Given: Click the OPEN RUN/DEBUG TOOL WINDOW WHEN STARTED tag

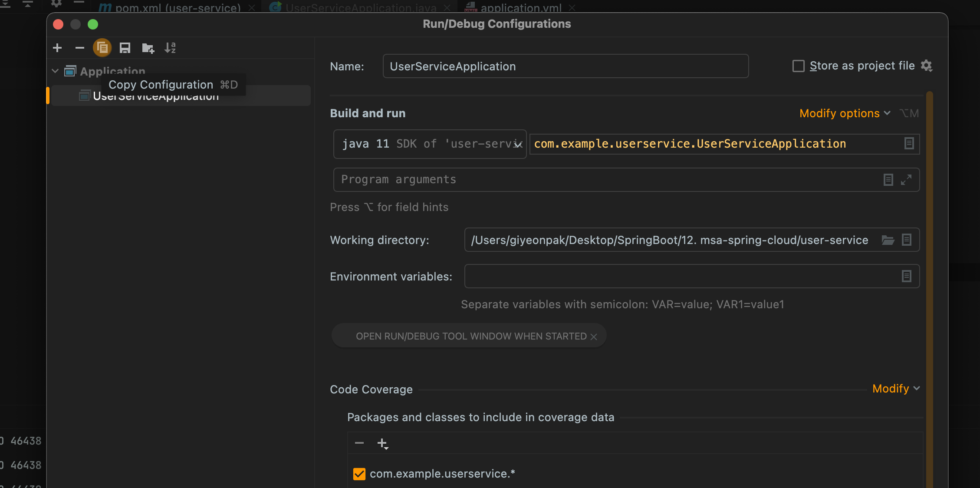Looking at the screenshot, I should tap(469, 336).
